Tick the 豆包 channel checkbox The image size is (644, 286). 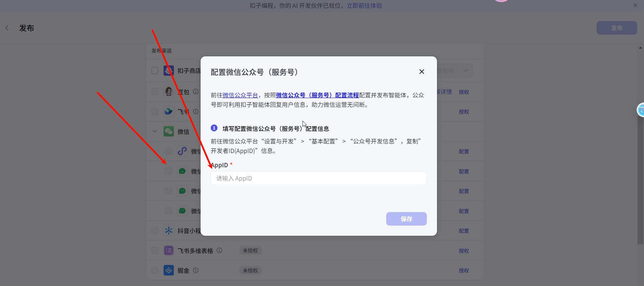(155, 92)
